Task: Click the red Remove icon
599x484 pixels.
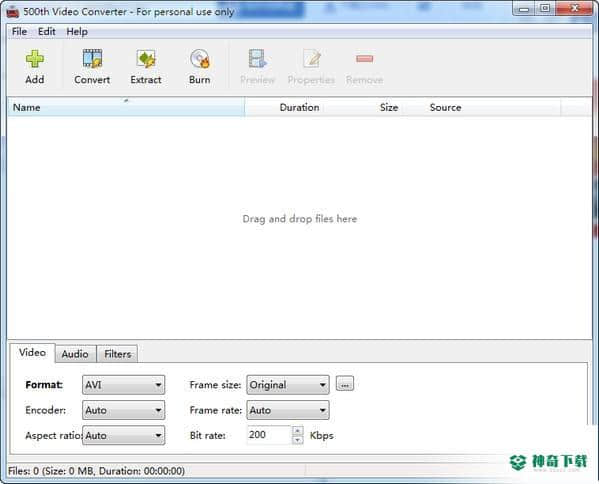Action: [x=364, y=58]
